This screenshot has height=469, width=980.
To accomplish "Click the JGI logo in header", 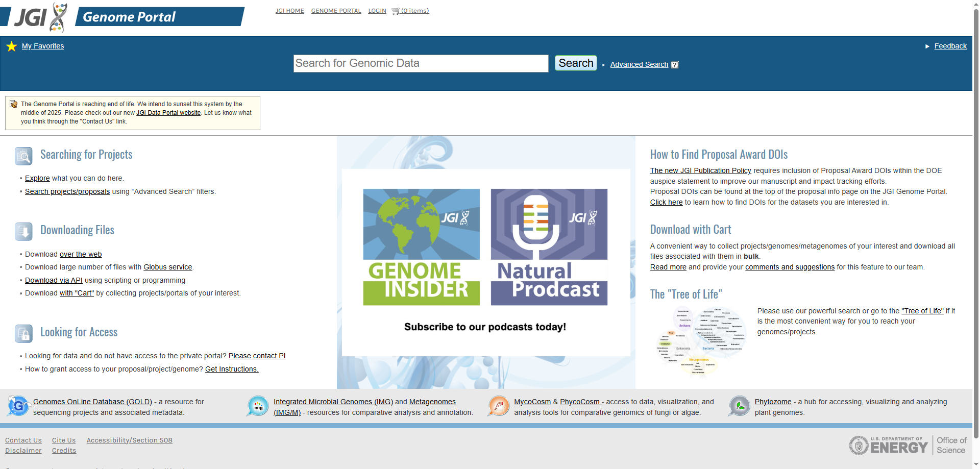I will [x=41, y=17].
